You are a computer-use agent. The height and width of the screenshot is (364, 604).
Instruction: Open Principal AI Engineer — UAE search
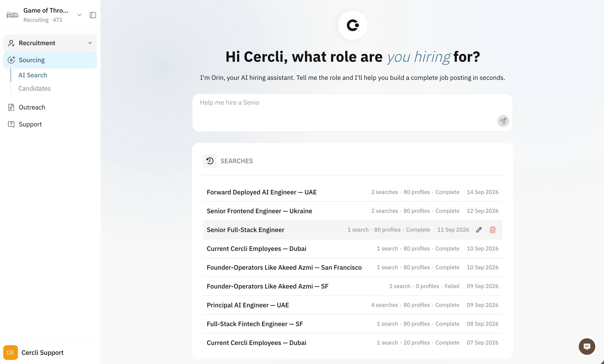352,305
